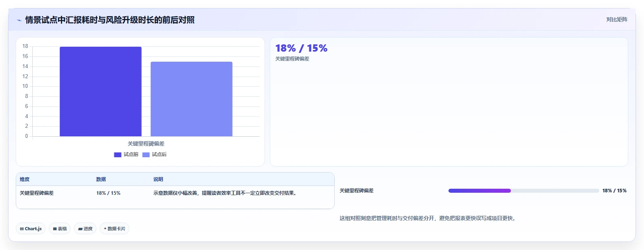Click the dark 试点前 bar in chart
The image size is (644, 250).
(100, 92)
